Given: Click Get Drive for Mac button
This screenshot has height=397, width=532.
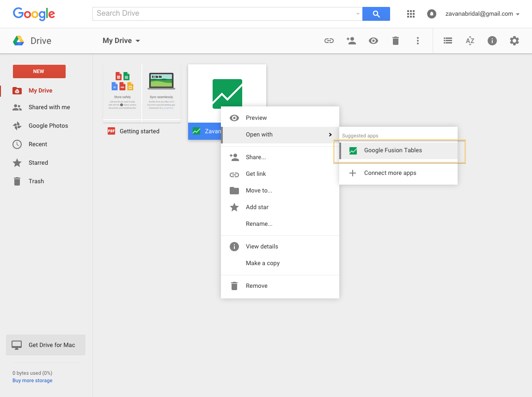Looking at the screenshot, I should tap(45, 345).
